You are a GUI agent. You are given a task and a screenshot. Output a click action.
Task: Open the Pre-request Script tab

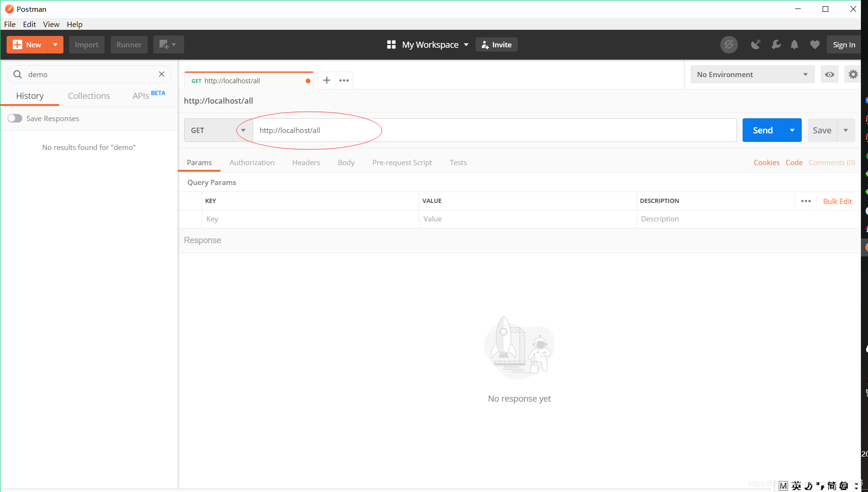point(402,162)
